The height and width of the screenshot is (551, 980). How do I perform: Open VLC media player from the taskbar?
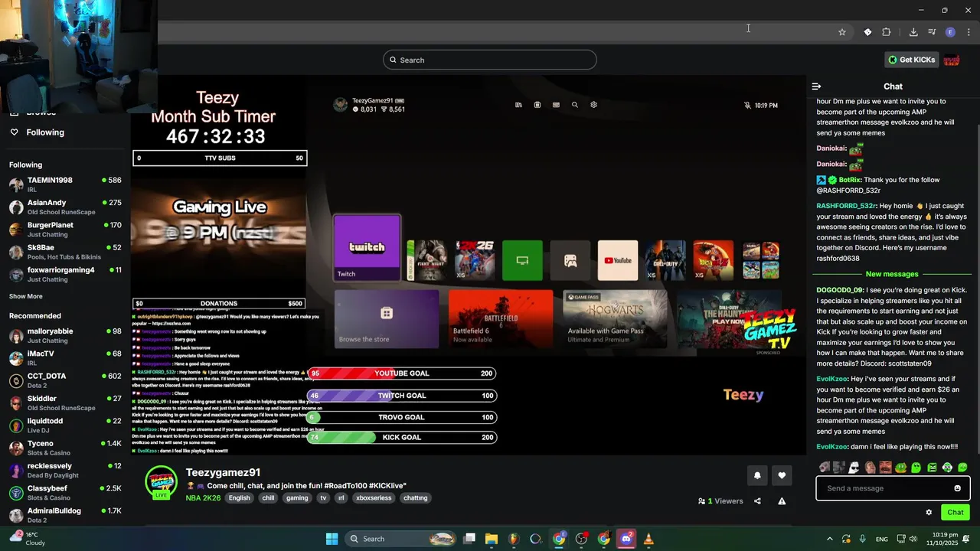648,539
